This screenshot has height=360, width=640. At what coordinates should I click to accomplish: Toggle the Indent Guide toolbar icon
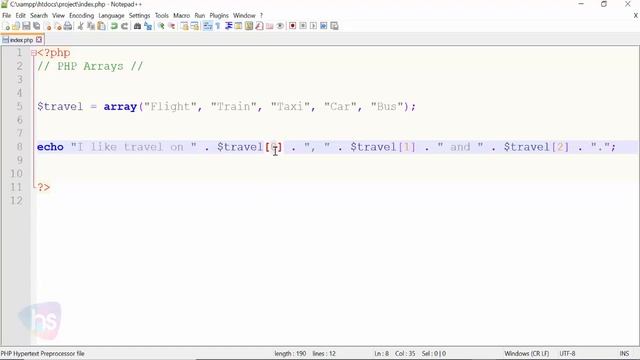point(228,26)
